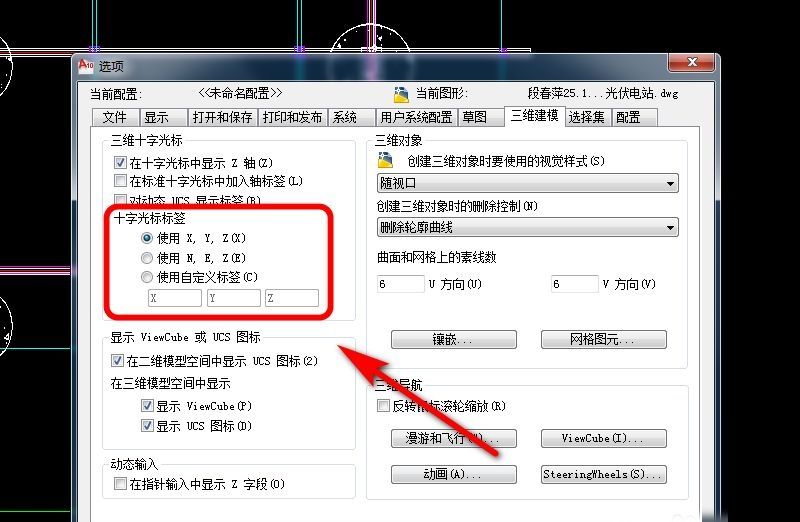Click the custom label X field
This screenshot has width=800, height=522.
pos(174,298)
